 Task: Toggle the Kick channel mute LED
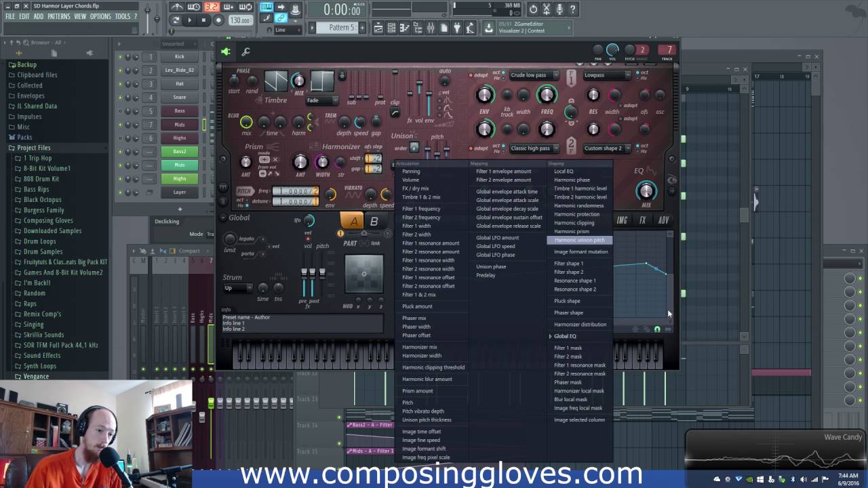click(120, 57)
